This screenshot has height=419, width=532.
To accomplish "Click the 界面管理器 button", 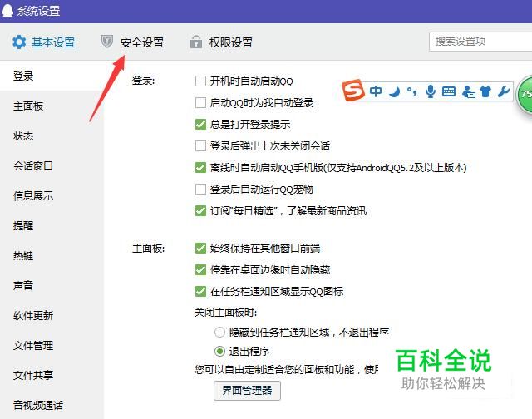I will tap(247, 391).
